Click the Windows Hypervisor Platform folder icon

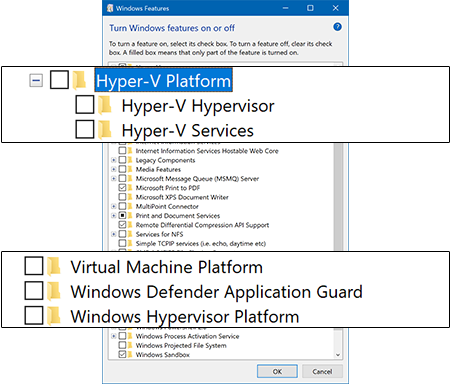click(54, 316)
